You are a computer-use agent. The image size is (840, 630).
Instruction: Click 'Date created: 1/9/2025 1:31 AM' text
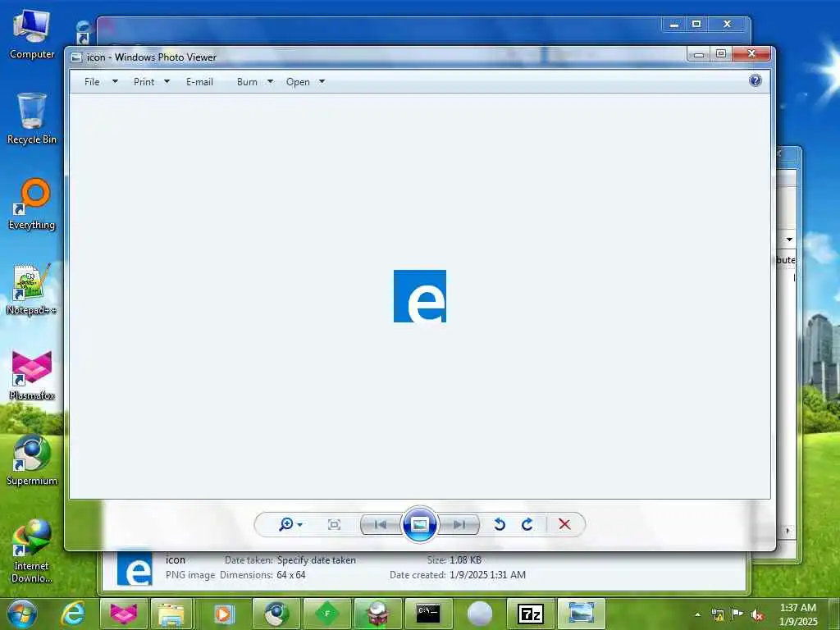pos(458,575)
